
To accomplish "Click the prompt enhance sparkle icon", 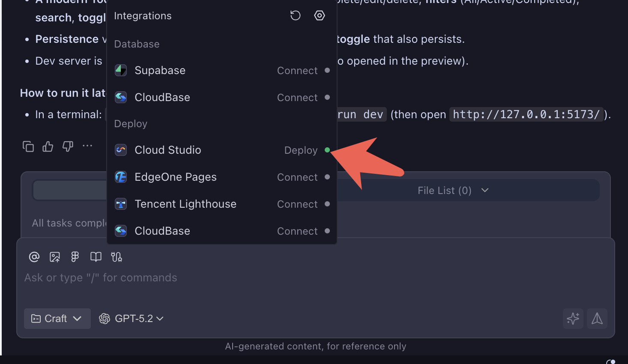I will pos(573,319).
